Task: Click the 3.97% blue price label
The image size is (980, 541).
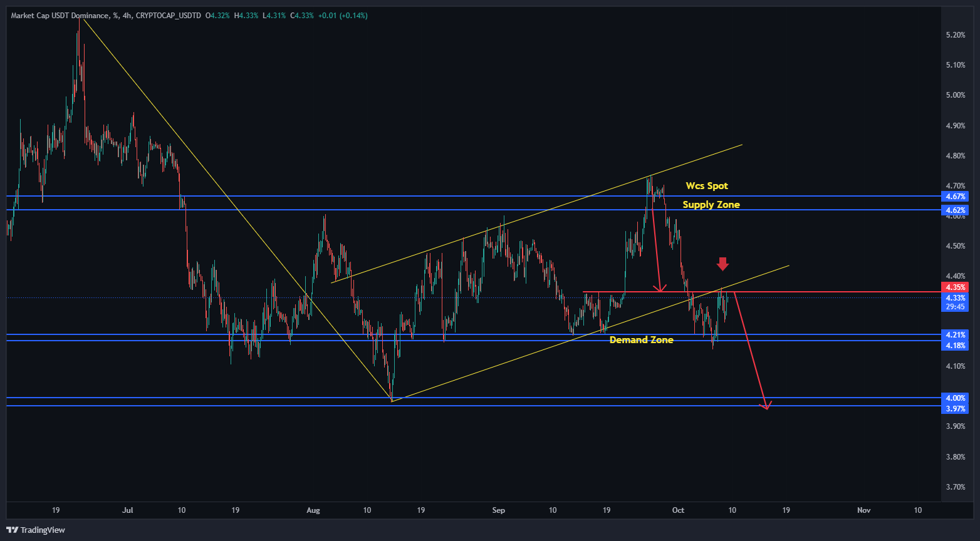Action: point(954,409)
